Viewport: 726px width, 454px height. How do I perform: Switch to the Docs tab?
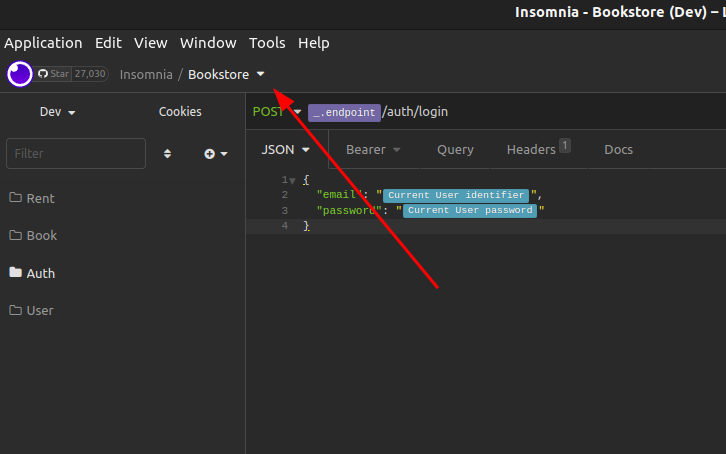click(x=618, y=149)
